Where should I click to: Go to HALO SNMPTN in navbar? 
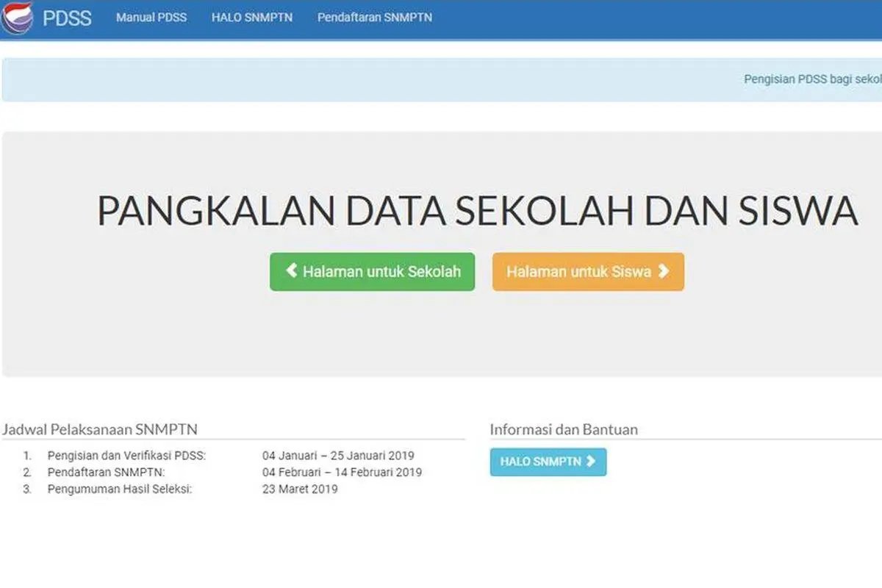(x=252, y=18)
